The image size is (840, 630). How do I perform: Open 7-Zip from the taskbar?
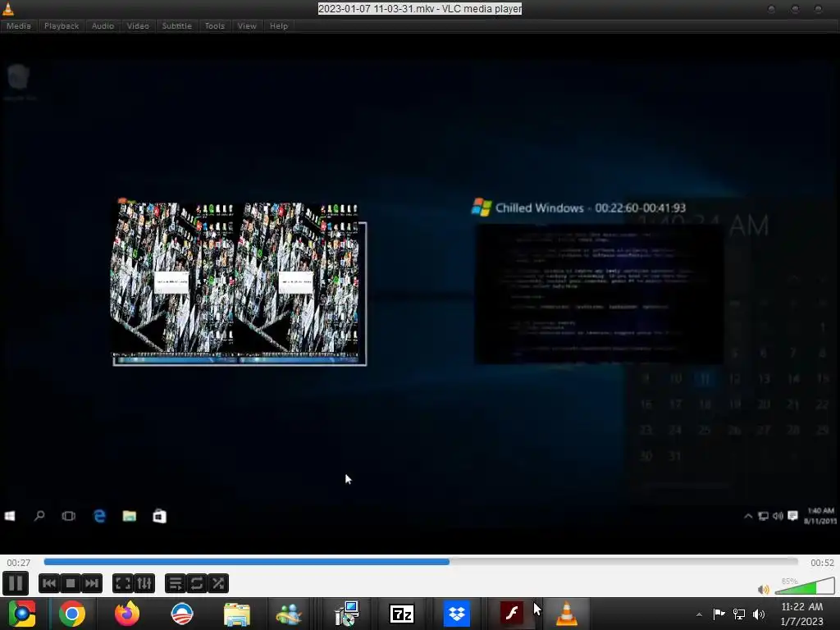click(402, 614)
